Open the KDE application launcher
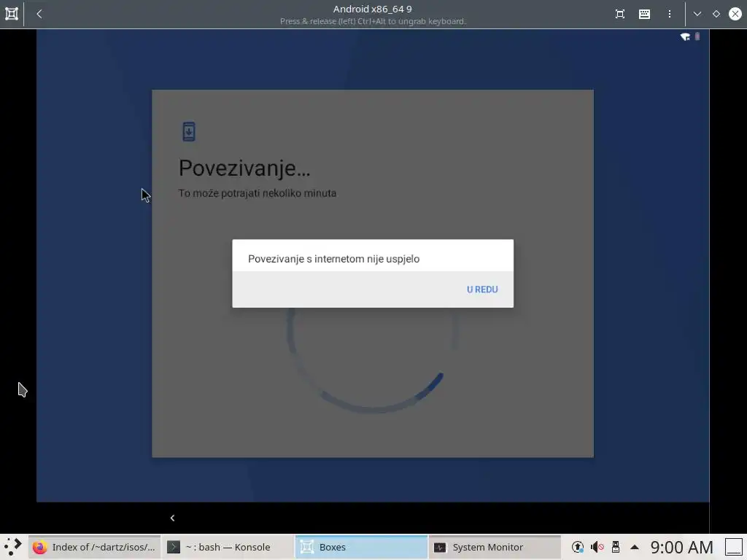 (13, 547)
